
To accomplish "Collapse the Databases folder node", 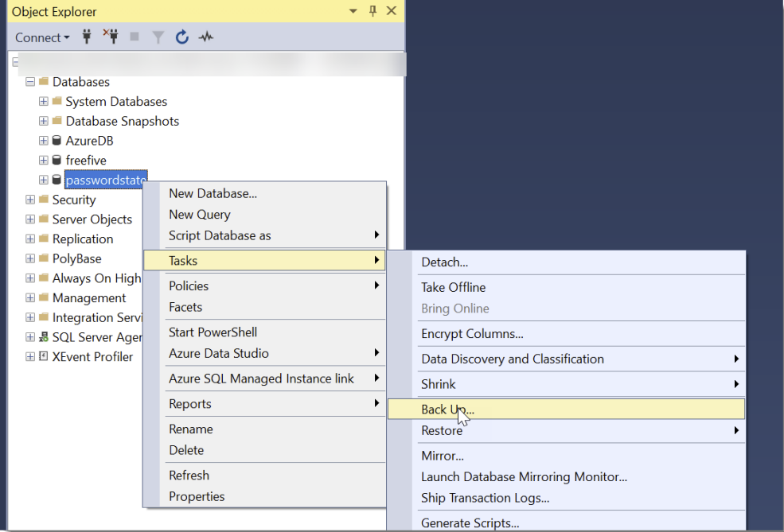I will [x=30, y=81].
